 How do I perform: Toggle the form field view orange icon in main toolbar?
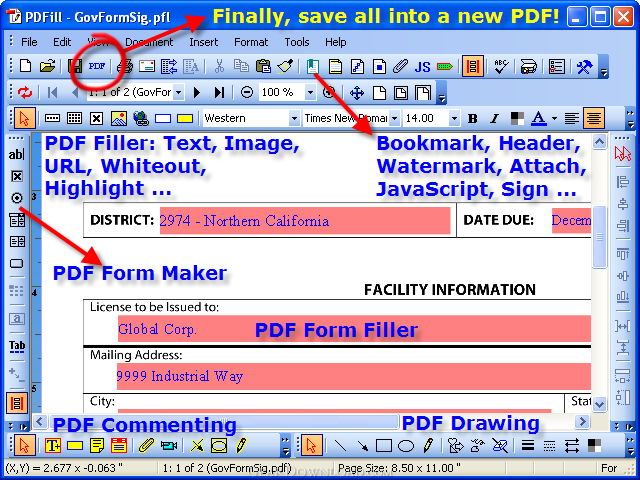(x=473, y=66)
